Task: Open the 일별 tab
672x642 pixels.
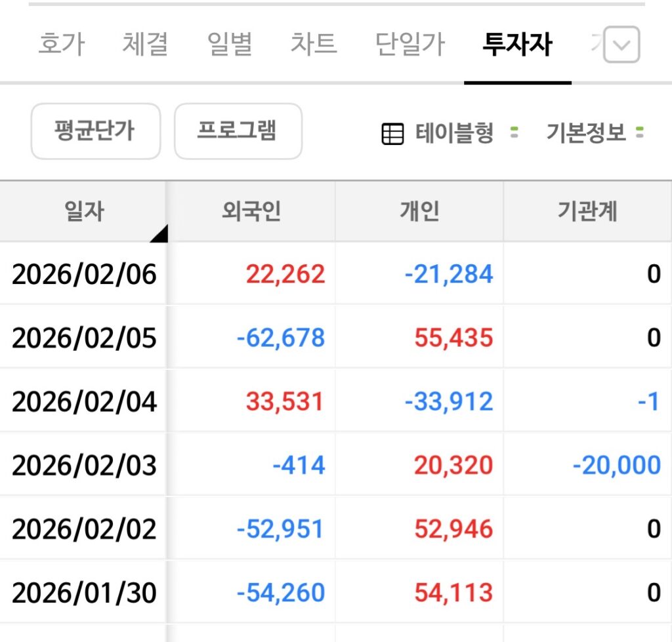Action: (x=230, y=45)
